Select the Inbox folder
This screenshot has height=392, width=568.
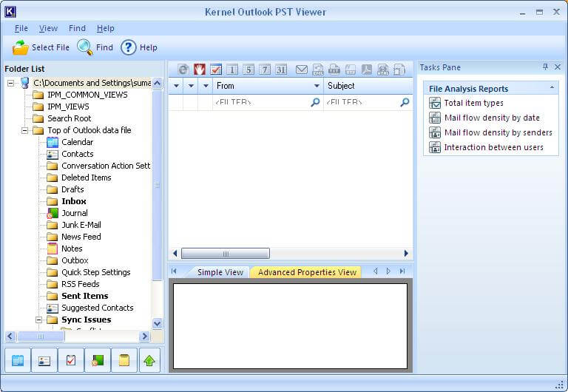click(x=73, y=201)
